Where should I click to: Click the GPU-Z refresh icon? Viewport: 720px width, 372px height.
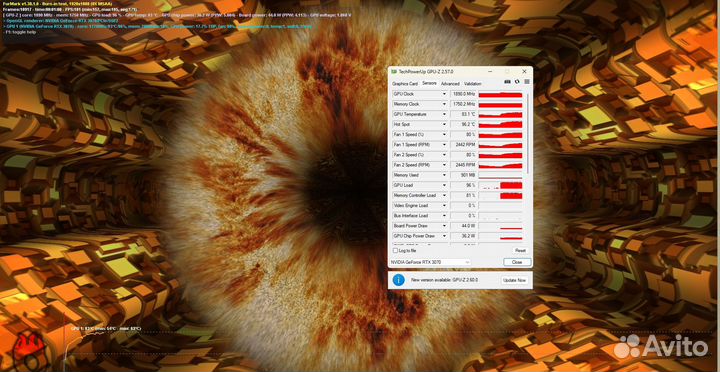tap(517, 82)
